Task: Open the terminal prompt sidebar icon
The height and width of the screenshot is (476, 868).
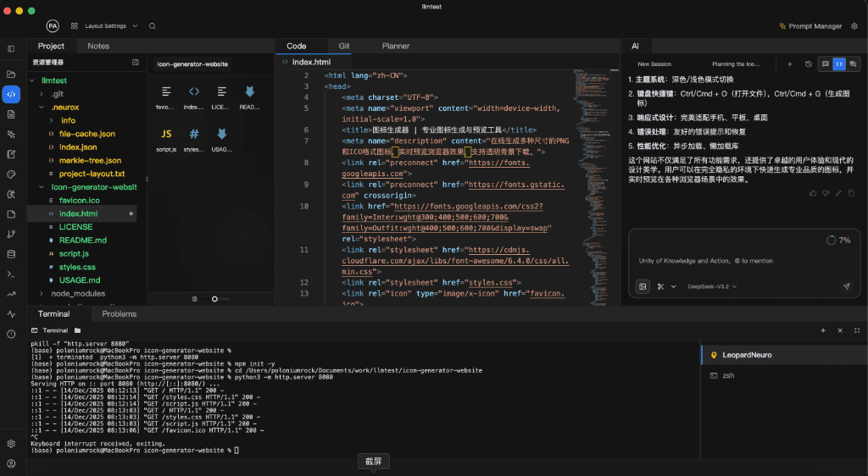Action: coord(11,274)
